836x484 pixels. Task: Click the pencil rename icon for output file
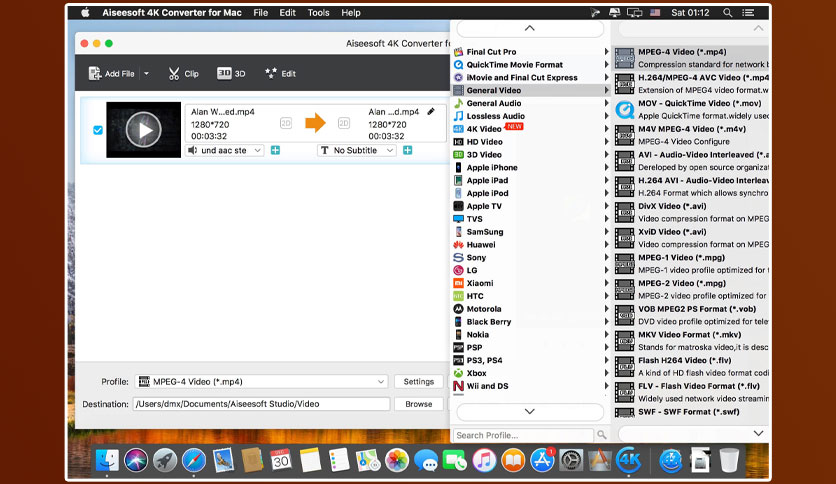click(431, 111)
